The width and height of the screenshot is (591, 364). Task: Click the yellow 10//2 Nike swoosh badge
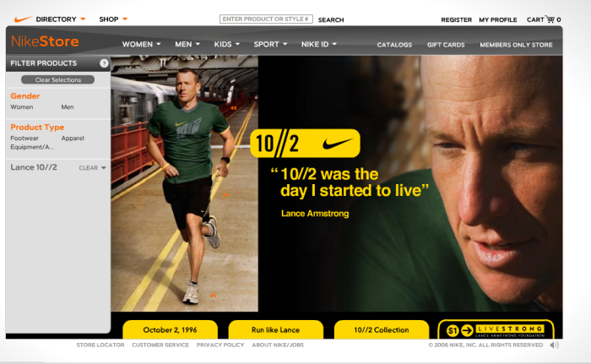(x=305, y=144)
